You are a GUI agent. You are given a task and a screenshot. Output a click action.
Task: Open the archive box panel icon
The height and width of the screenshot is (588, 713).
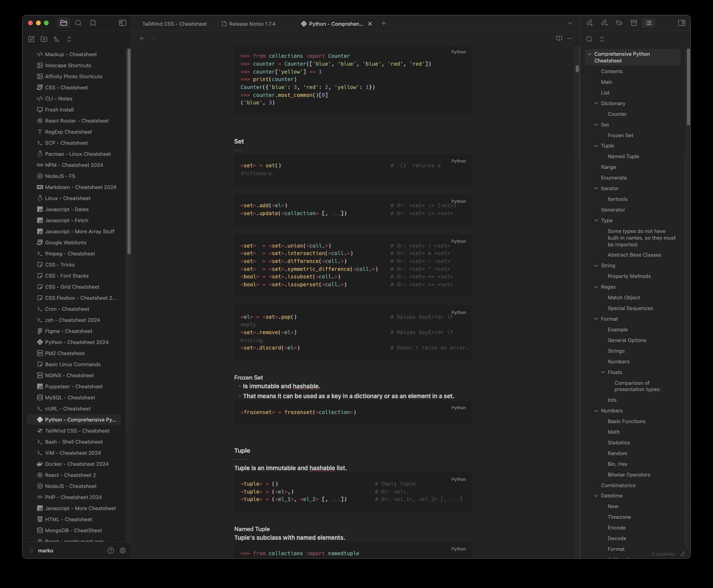(x=633, y=23)
